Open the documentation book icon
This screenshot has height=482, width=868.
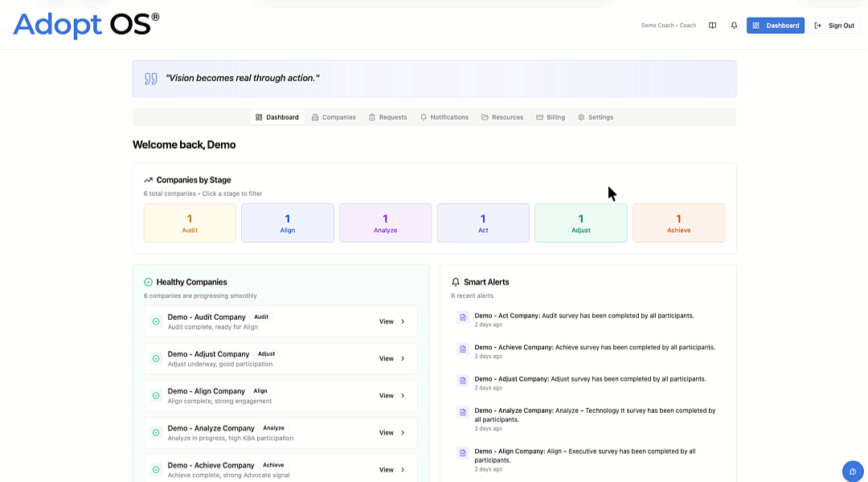click(x=712, y=25)
